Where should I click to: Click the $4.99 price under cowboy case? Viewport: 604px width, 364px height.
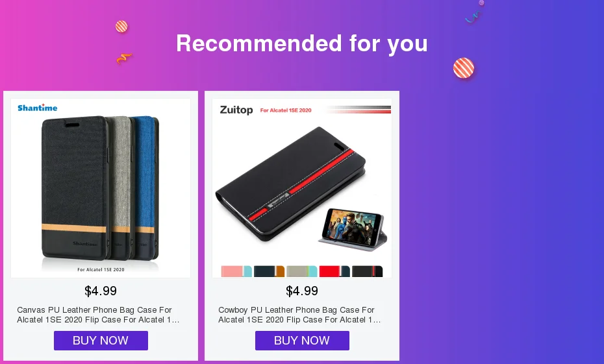pos(302,291)
